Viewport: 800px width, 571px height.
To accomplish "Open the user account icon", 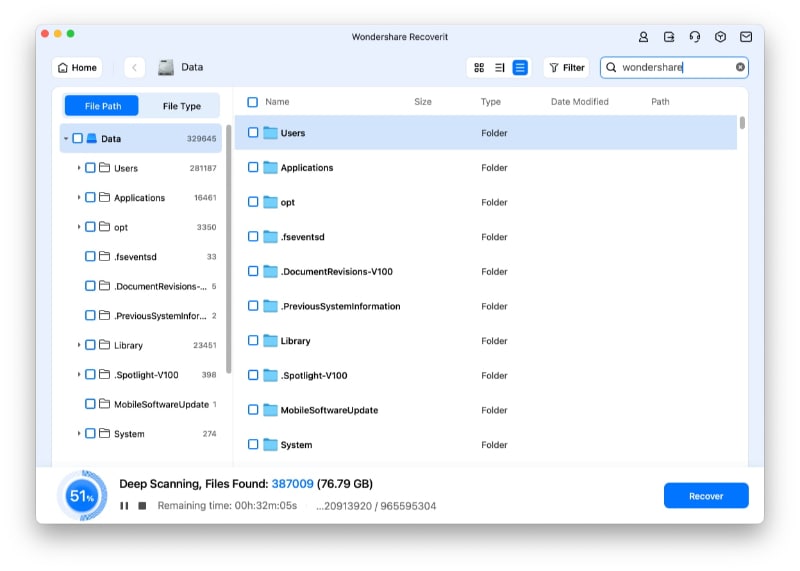I will tap(643, 37).
